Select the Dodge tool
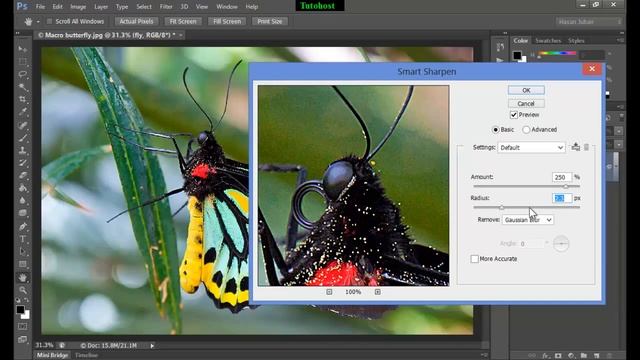 click(x=22, y=213)
